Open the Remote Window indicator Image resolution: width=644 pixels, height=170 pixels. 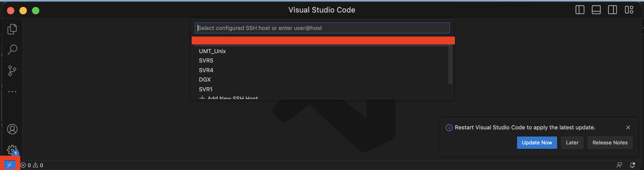(x=9, y=165)
